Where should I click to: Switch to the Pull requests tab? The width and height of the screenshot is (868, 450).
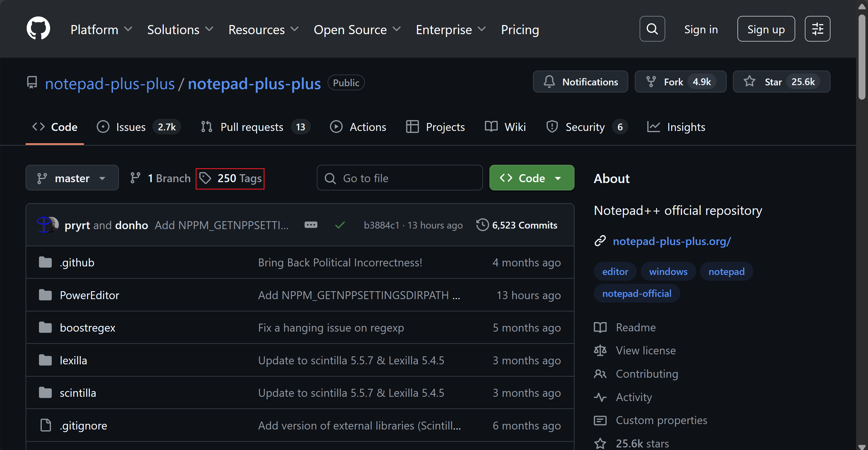tap(255, 127)
